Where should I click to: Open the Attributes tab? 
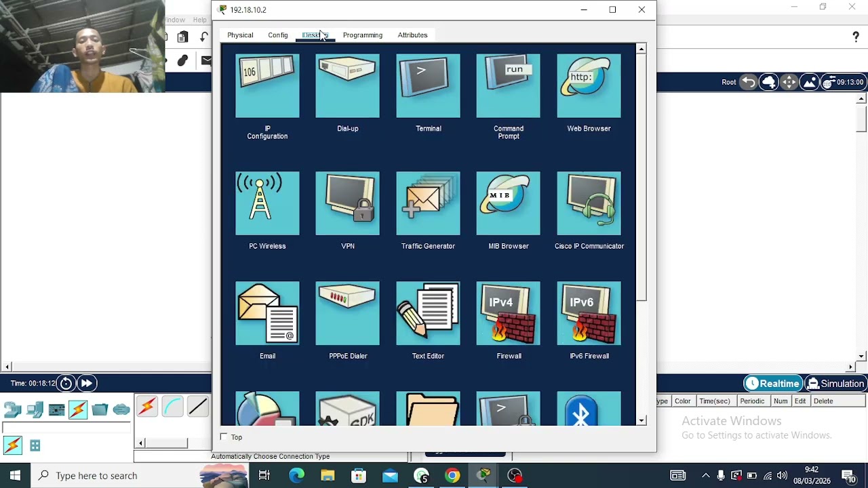tap(412, 35)
